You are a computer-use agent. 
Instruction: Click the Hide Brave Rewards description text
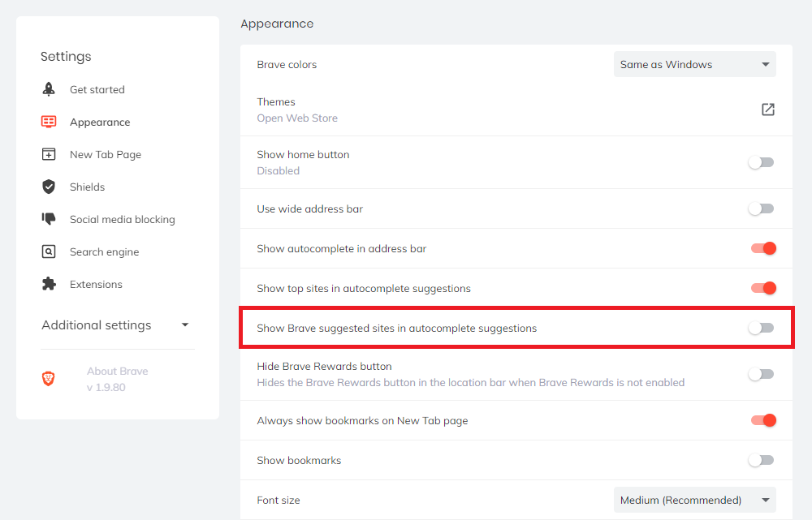pyautogui.click(x=471, y=382)
